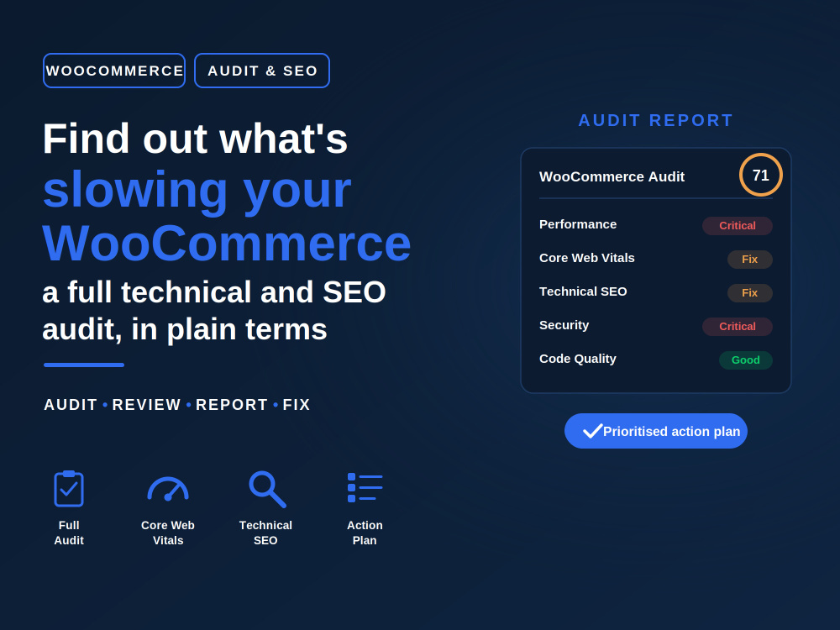This screenshot has width=840, height=630.
Task: Click the blue WooCommerce headline word
Action: 227,244
